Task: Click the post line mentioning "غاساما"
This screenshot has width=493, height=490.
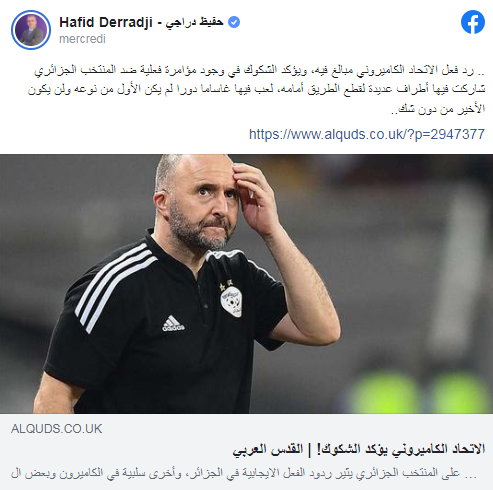Action: [x=256, y=89]
